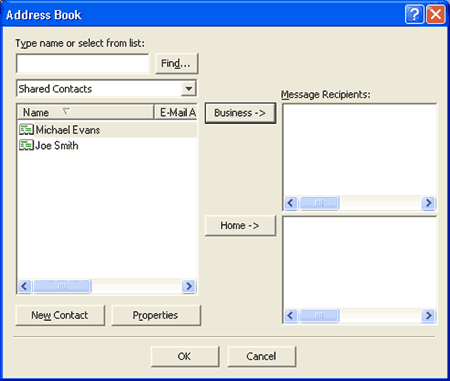Click the E-Mail Address column header
450x381 pixels.
click(176, 112)
